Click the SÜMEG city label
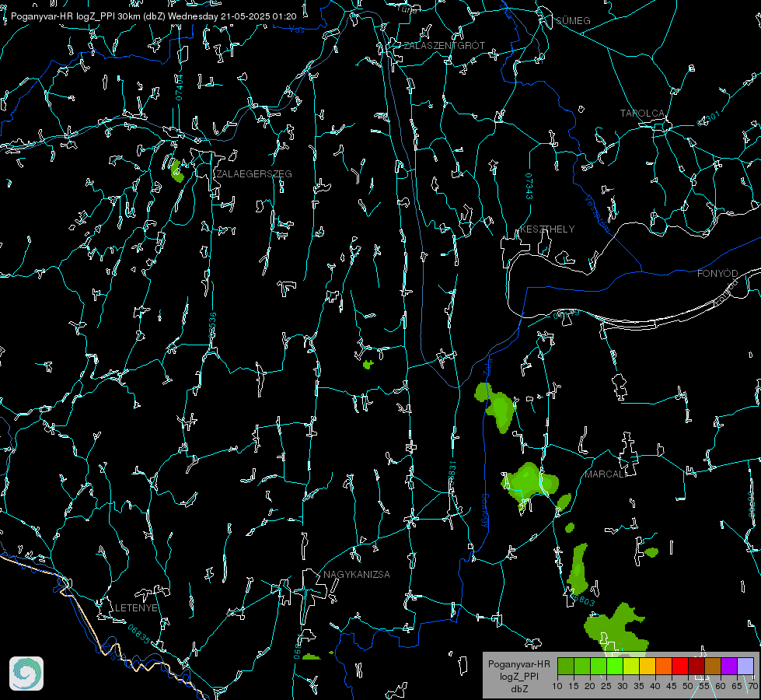The height and width of the screenshot is (700, 761). click(573, 21)
